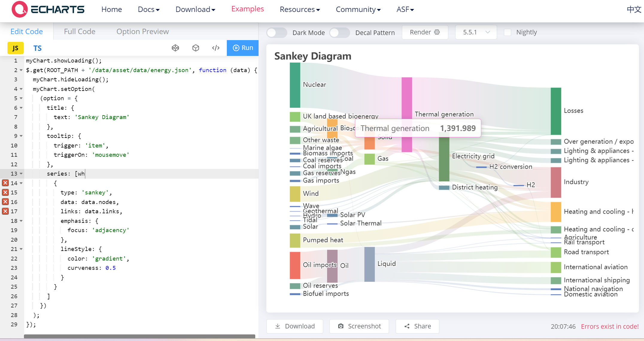Check the Nightly checkbox

point(508,32)
